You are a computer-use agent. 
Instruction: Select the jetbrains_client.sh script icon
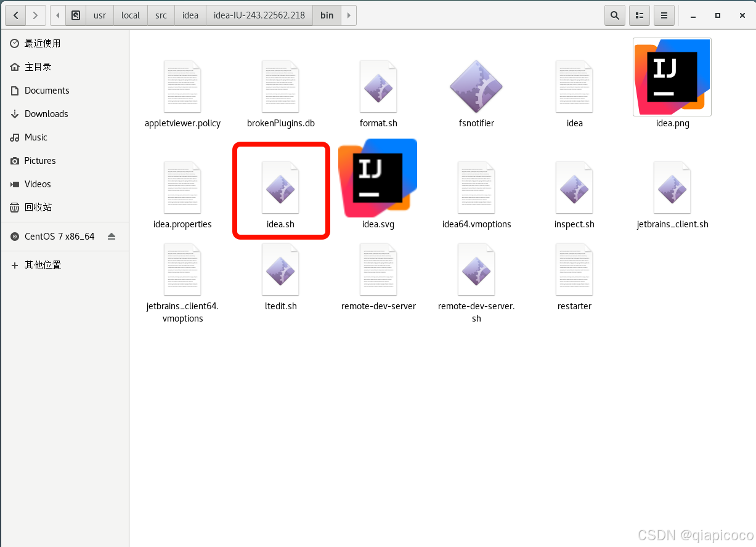click(672, 187)
